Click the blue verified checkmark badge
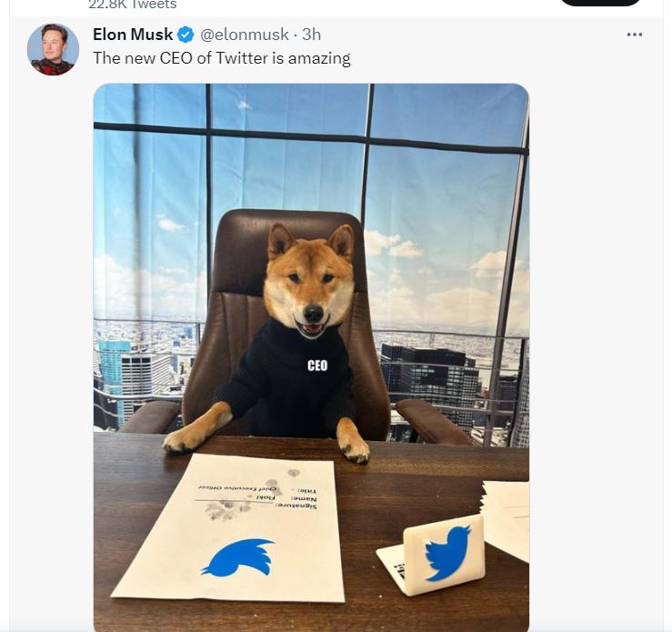 [186, 35]
